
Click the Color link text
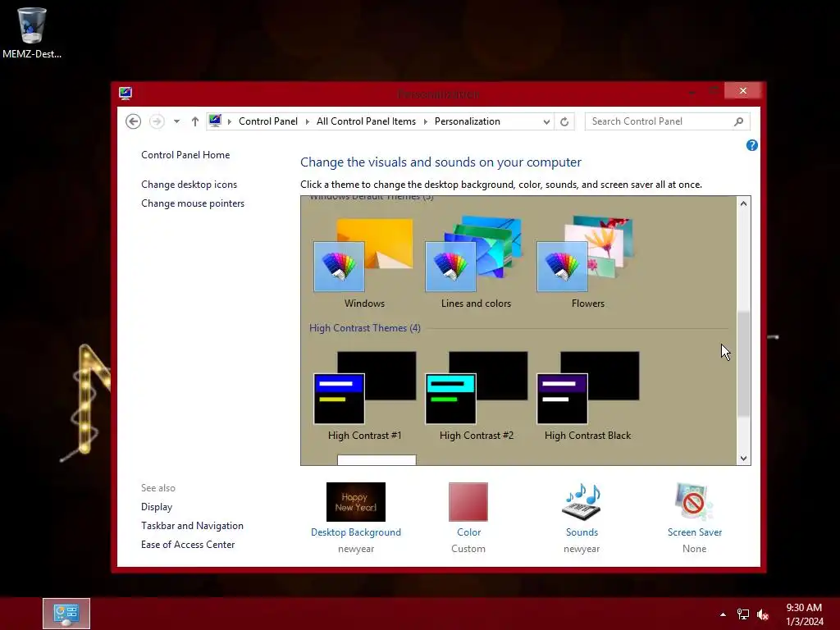click(468, 532)
